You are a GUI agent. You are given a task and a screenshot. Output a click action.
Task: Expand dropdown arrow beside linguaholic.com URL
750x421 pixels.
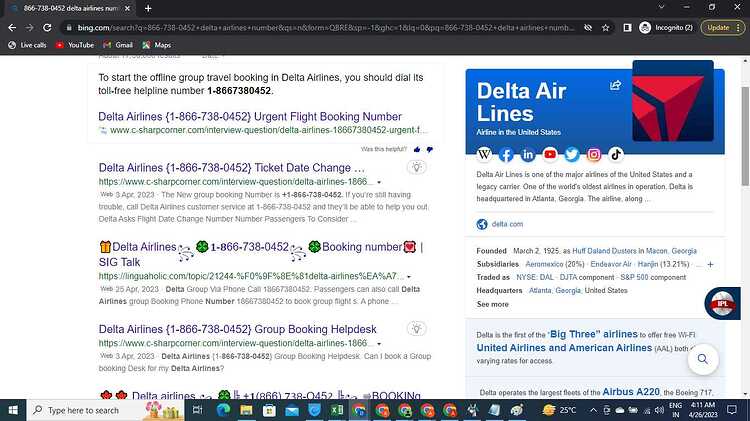pyautogui.click(x=408, y=277)
